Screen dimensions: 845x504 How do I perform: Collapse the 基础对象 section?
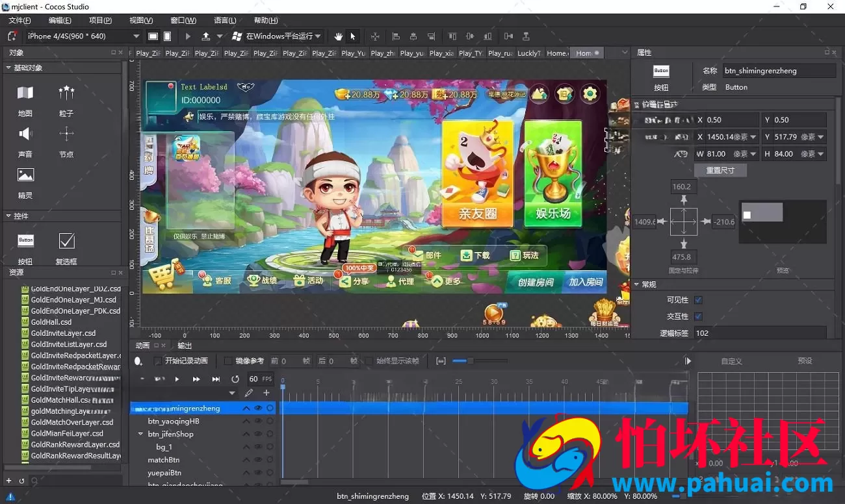[8, 68]
